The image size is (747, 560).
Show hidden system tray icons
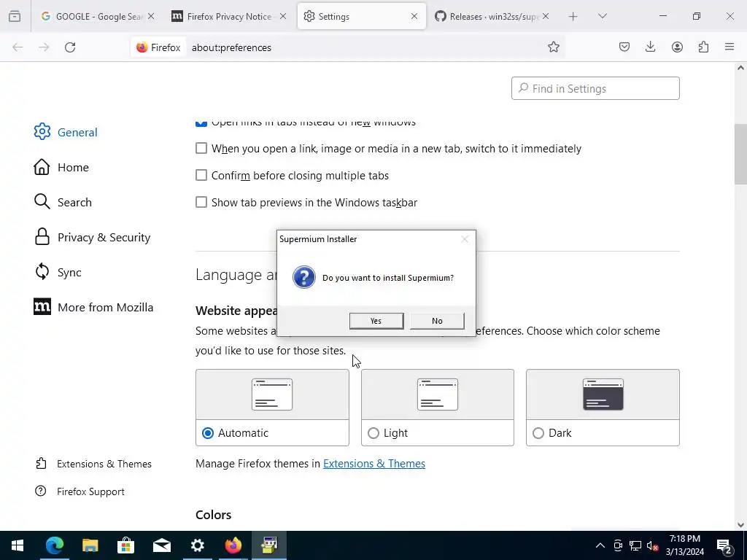coord(600,545)
